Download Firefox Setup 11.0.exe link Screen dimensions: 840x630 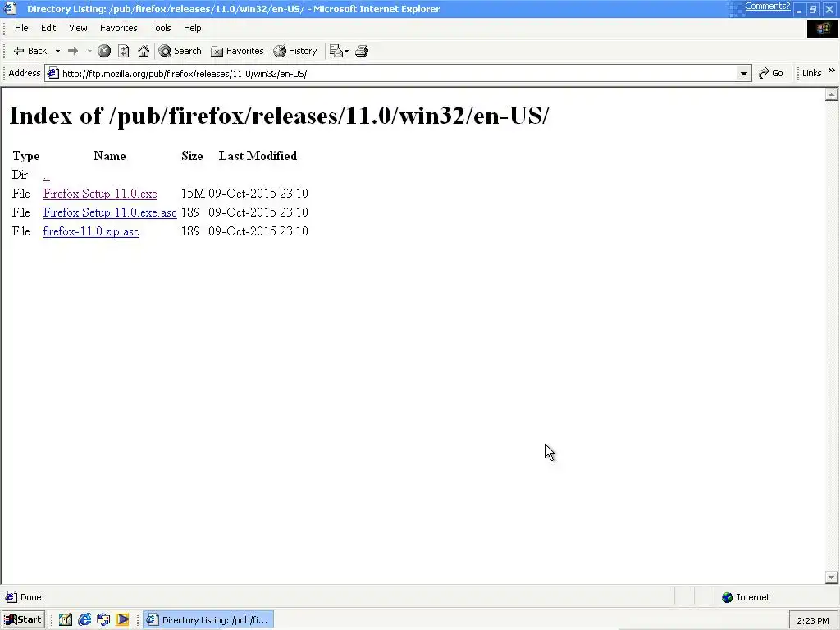coord(100,194)
